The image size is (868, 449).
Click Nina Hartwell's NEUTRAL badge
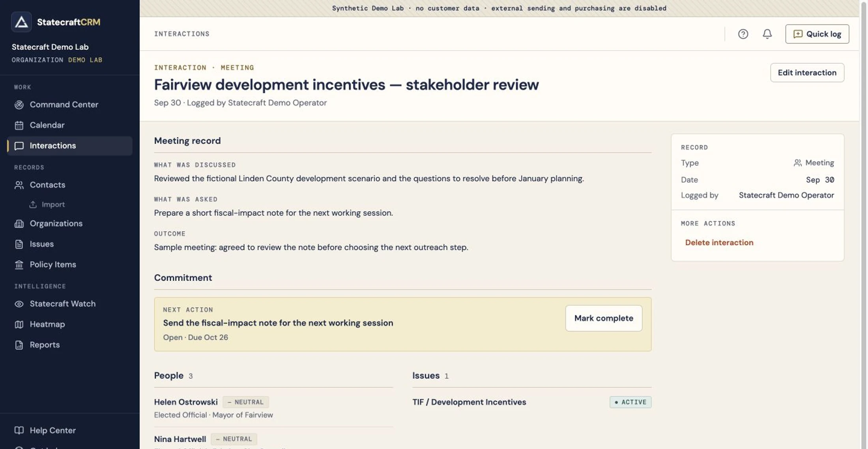tap(234, 439)
